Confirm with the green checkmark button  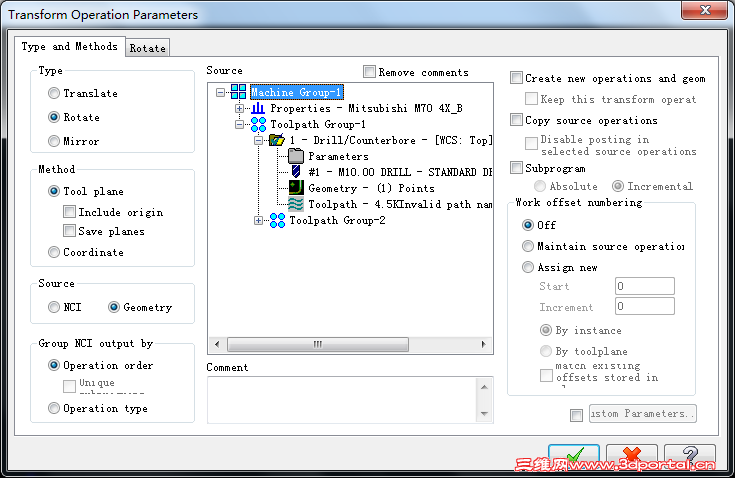(x=574, y=456)
